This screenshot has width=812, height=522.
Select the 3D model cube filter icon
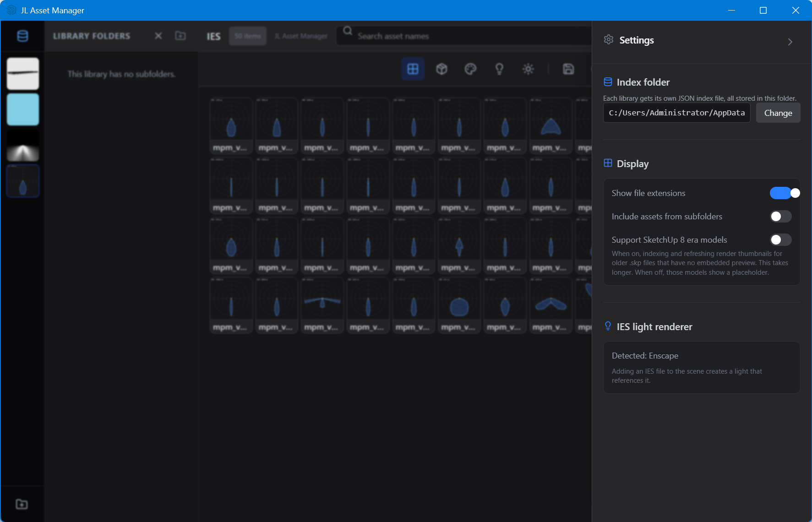[441, 69]
